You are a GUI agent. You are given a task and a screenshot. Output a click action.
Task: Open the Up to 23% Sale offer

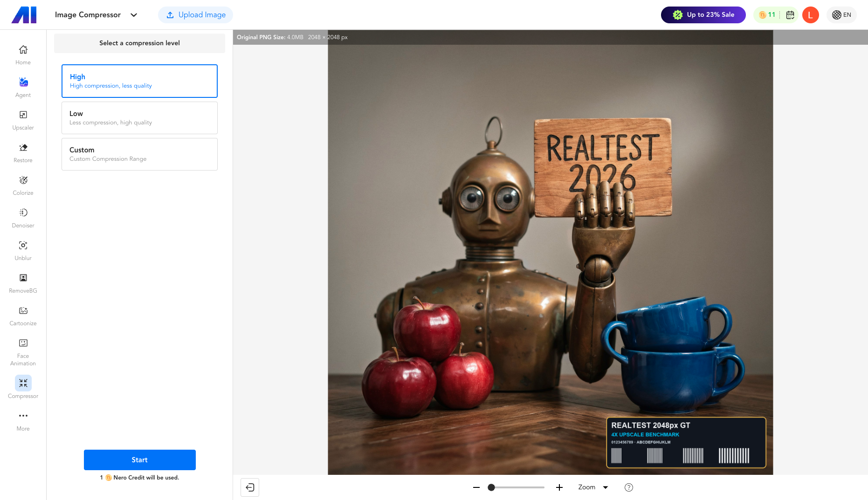[703, 15]
